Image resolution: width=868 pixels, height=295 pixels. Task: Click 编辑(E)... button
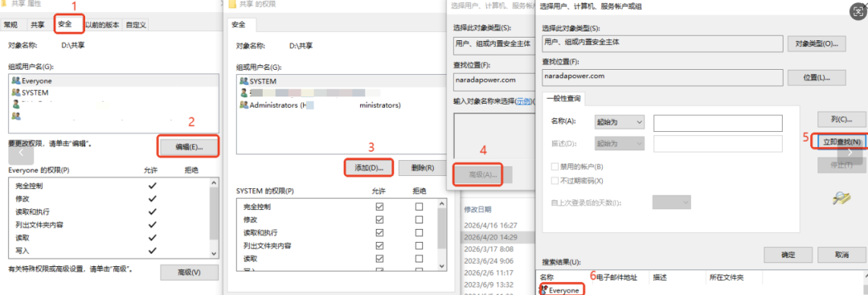pyautogui.click(x=190, y=146)
